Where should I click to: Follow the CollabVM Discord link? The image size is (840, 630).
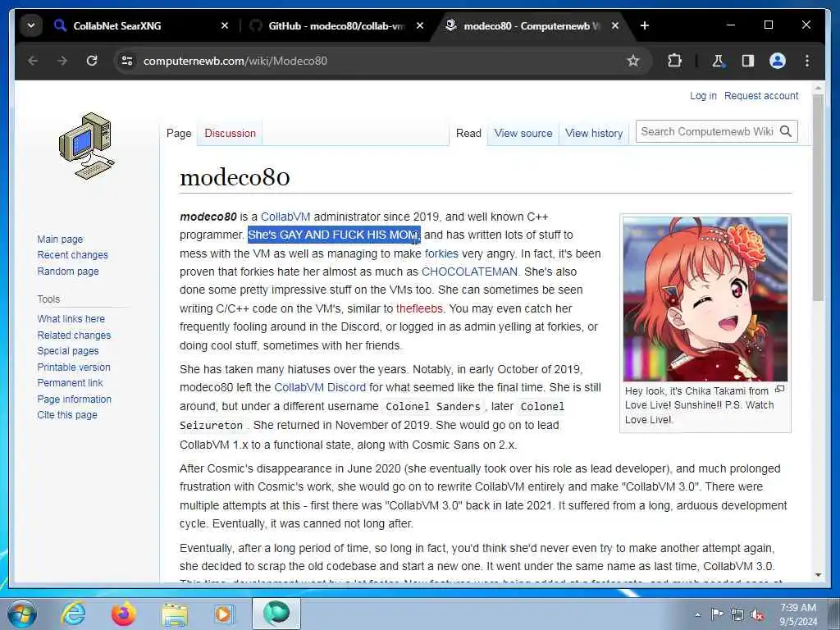click(x=320, y=387)
